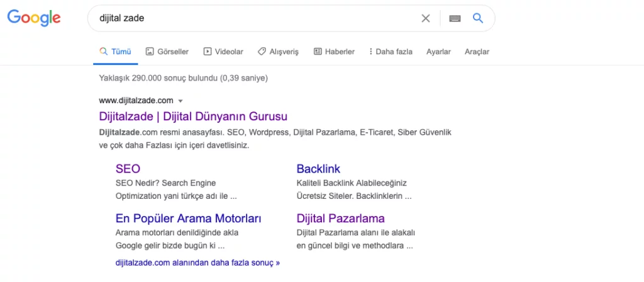The image size is (644, 282).
Task: Open the on-screen keyboard icon
Action: coord(455,18)
